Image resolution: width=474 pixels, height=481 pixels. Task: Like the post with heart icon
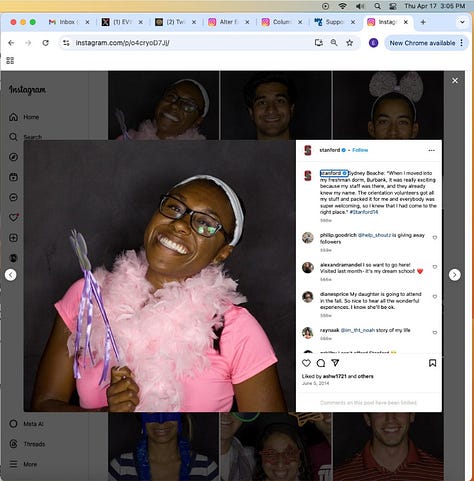[306, 363]
